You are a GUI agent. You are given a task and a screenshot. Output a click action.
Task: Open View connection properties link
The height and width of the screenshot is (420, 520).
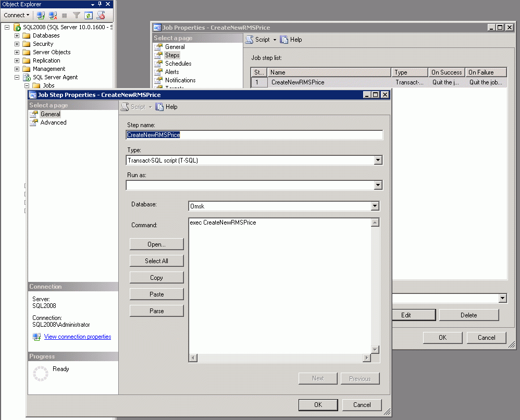tap(78, 337)
